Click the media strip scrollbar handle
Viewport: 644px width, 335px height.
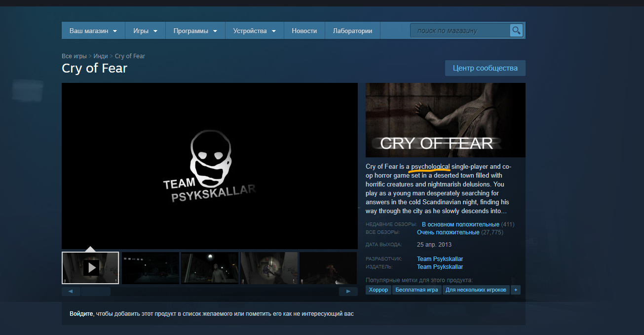[x=96, y=292]
